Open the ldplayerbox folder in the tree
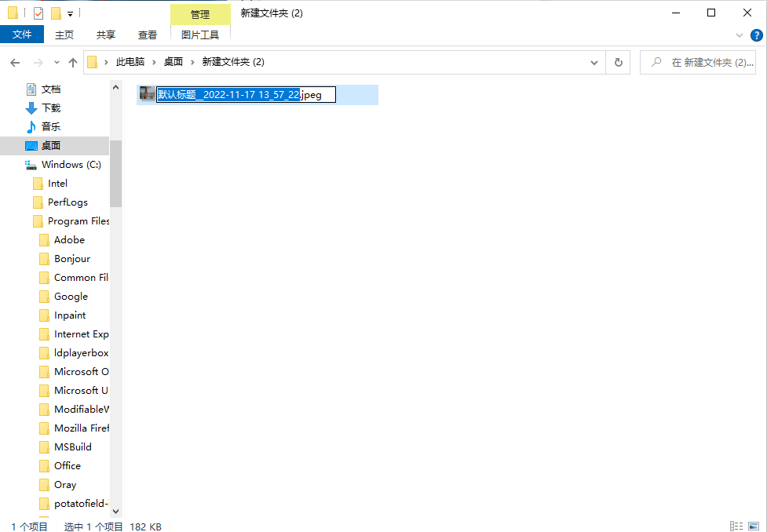Image resolution: width=767 pixels, height=532 pixels. 81,352
